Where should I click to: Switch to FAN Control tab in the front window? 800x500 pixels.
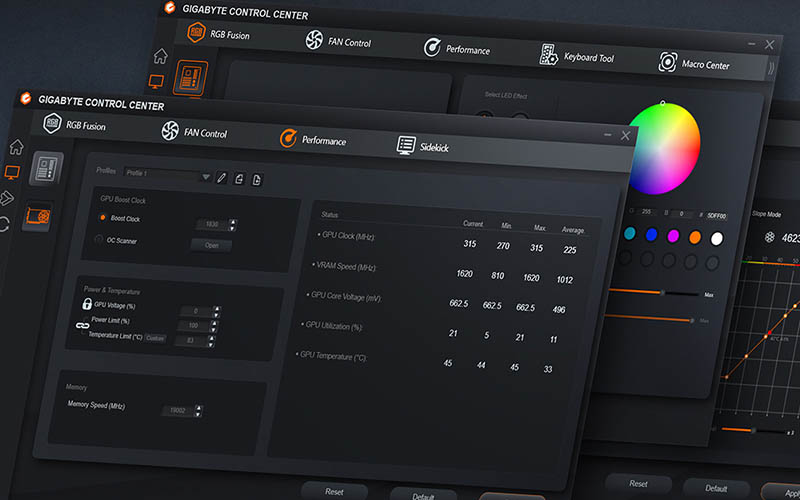(x=194, y=132)
